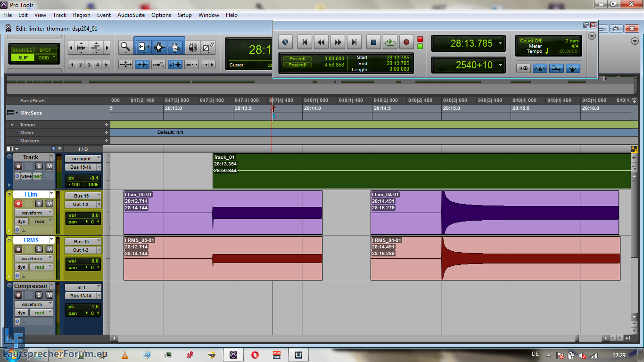Expand the Tempo ruler
The image size is (644, 362).
click(x=12, y=125)
